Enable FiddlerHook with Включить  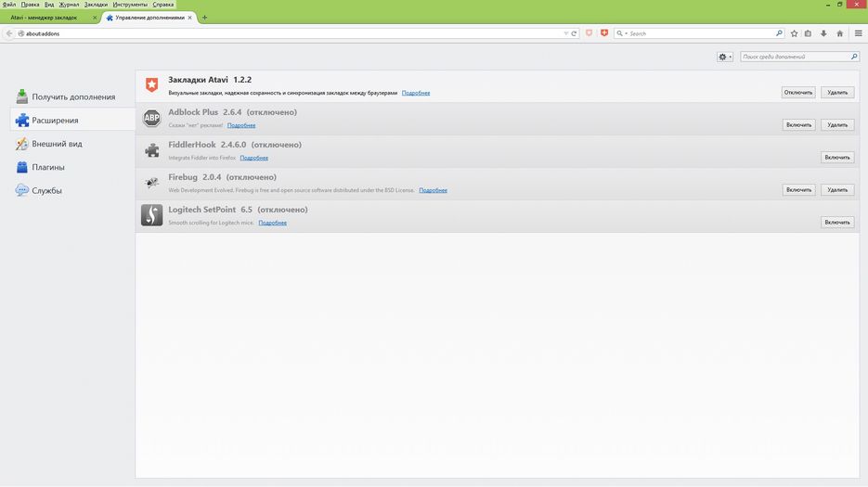[x=837, y=158]
